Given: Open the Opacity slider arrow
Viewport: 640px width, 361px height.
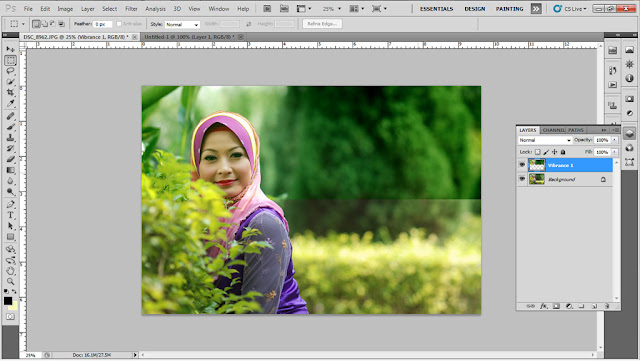Looking at the screenshot, I should [614, 140].
